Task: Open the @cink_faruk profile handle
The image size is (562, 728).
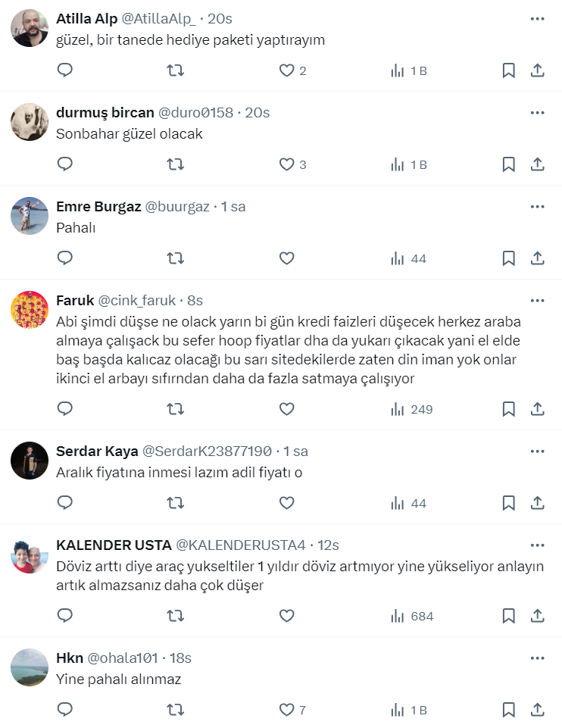Action: coord(137,301)
